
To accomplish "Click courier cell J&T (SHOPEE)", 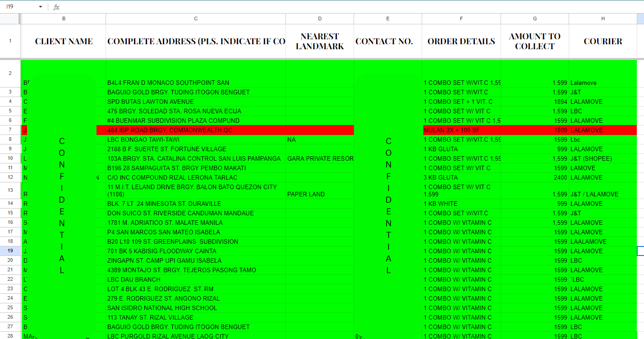I will [603, 158].
